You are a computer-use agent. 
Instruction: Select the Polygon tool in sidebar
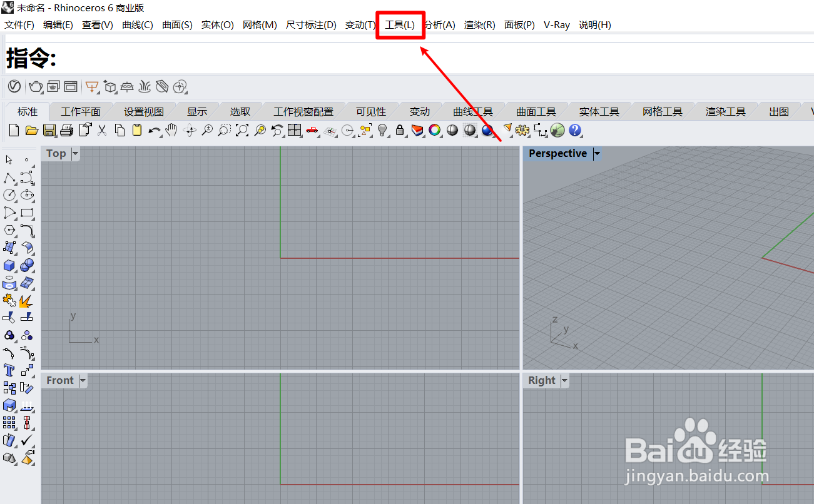9,229
